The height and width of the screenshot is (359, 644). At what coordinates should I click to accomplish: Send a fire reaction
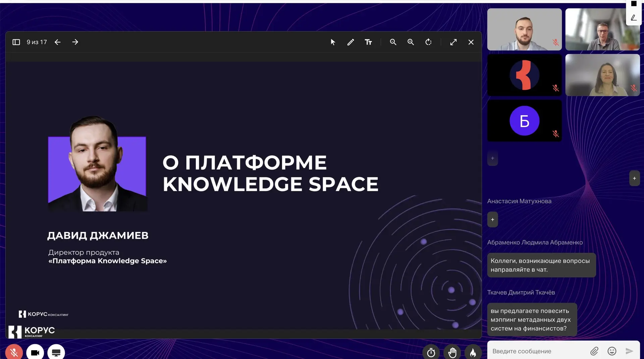tap(473, 352)
